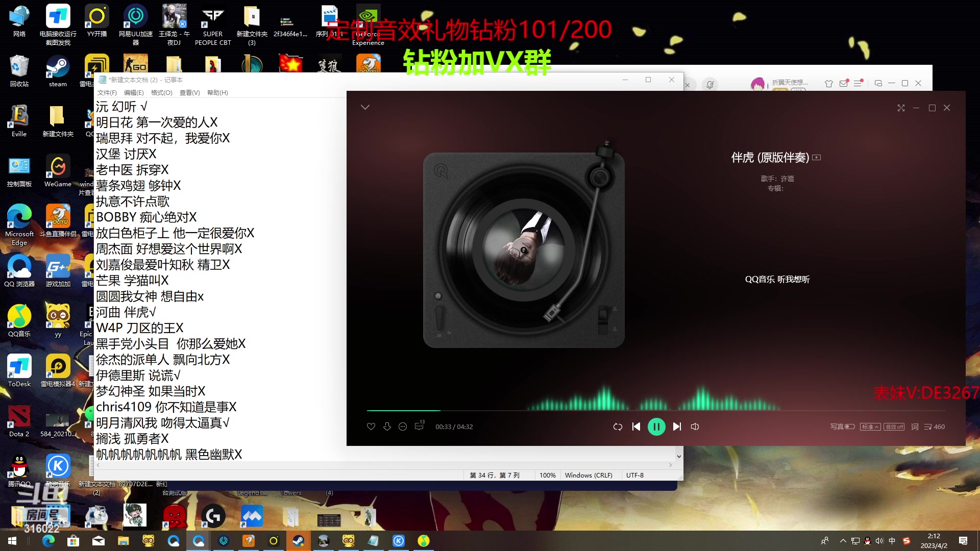Download the song using the download arrow icon
This screenshot has width=980, height=551.
click(x=387, y=427)
